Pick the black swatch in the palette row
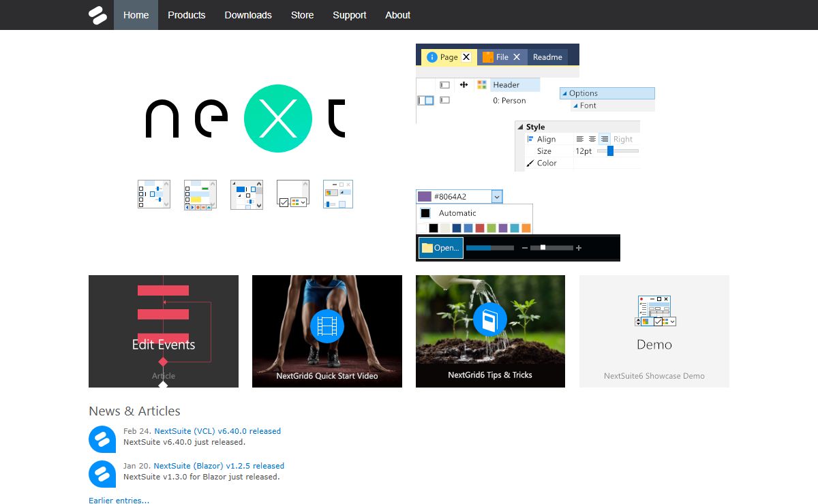818x504 pixels. (434, 228)
